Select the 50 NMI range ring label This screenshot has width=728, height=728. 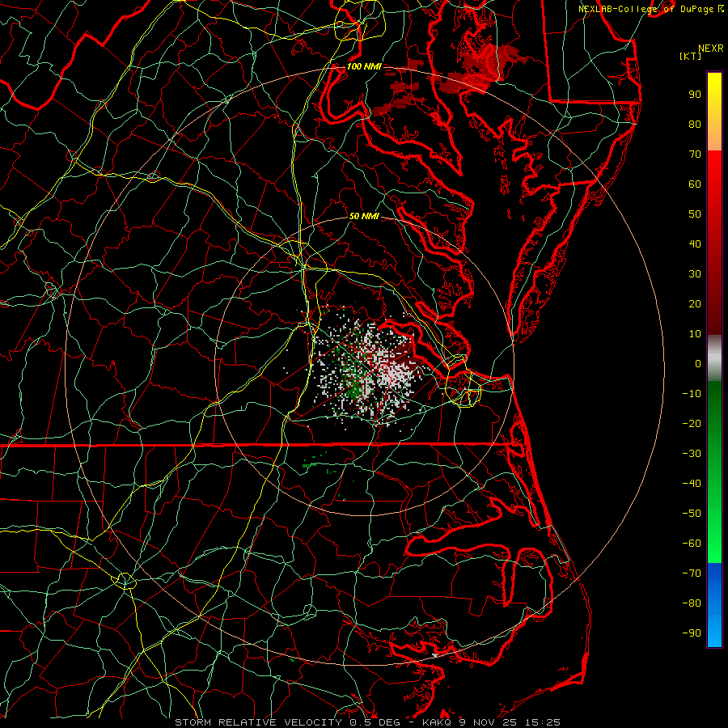click(x=364, y=216)
